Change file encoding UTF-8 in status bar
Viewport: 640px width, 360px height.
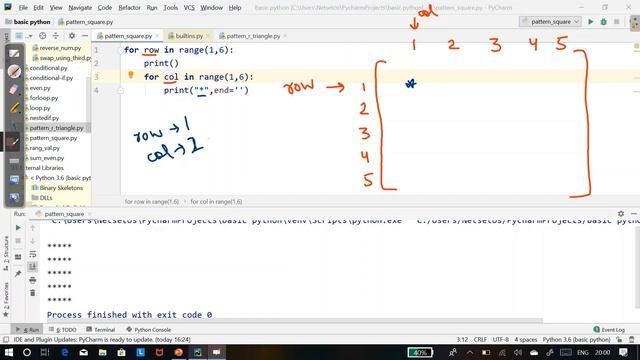[x=500, y=340]
